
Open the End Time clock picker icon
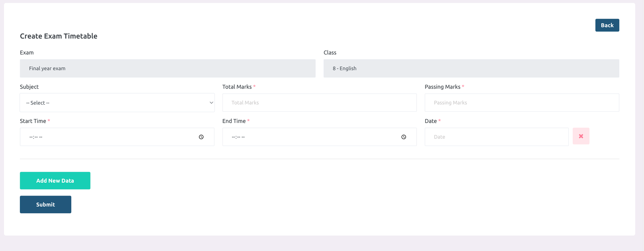[404, 137]
